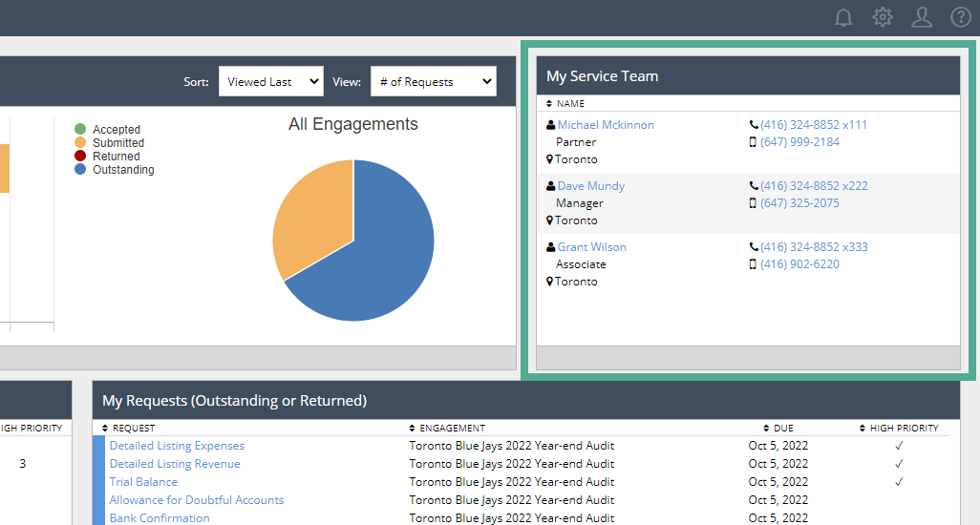
Task: Open the Dave Mundy contact link
Action: click(x=590, y=186)
